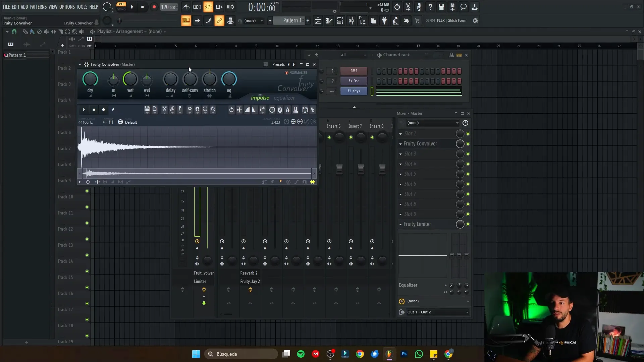The width and height of the screenshot is (644, 362).
Task: Switch to the equalizer tab in Convolver
Action: pos(284,98)
